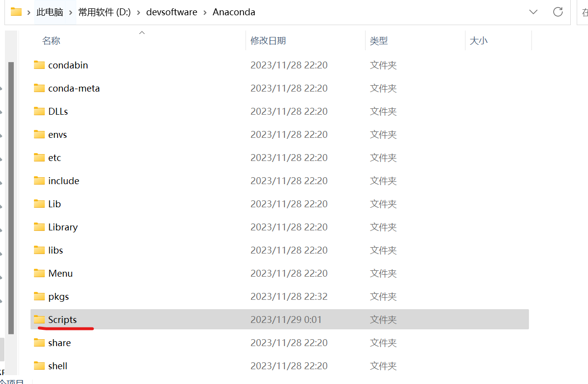Viewport: 588px width, 384px height.
Task: Select the condabin folder name
Action: [x=68, y=65]
